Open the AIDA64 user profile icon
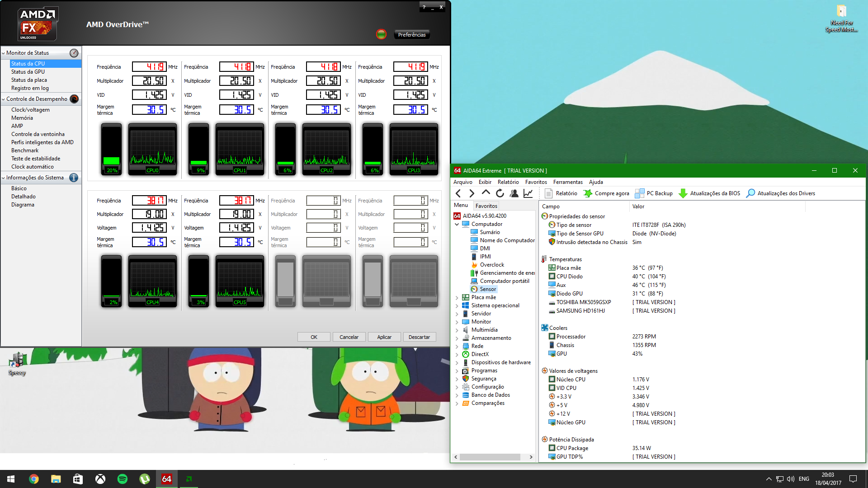This screenshot has height=488, width=868. click(514, 193)
